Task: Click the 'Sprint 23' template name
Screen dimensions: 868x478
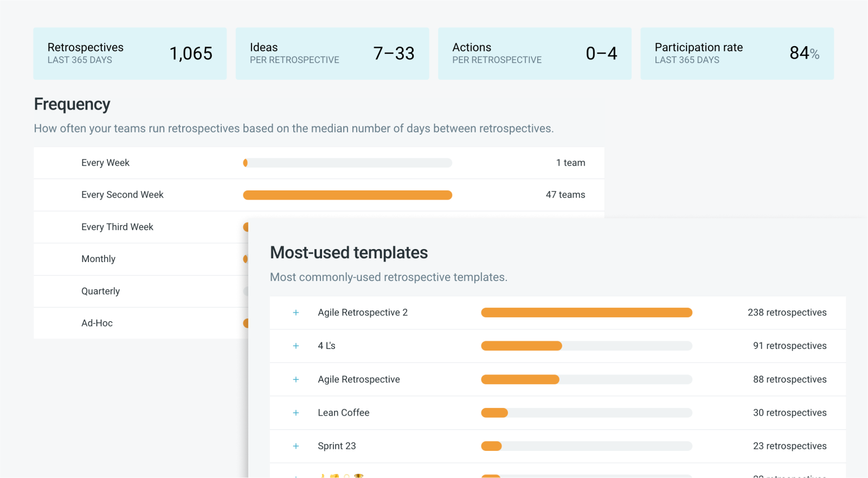Action: (337, 446)
